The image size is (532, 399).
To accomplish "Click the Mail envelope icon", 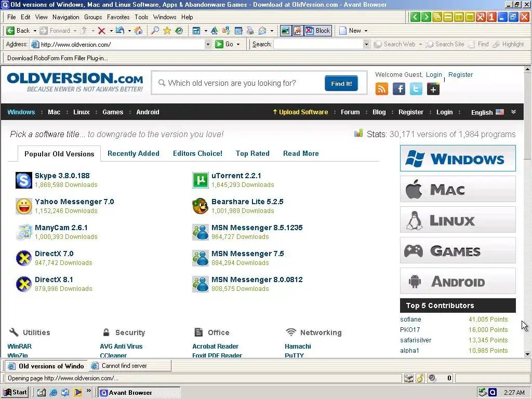I will pyautogui.click(x=262, y=31).
